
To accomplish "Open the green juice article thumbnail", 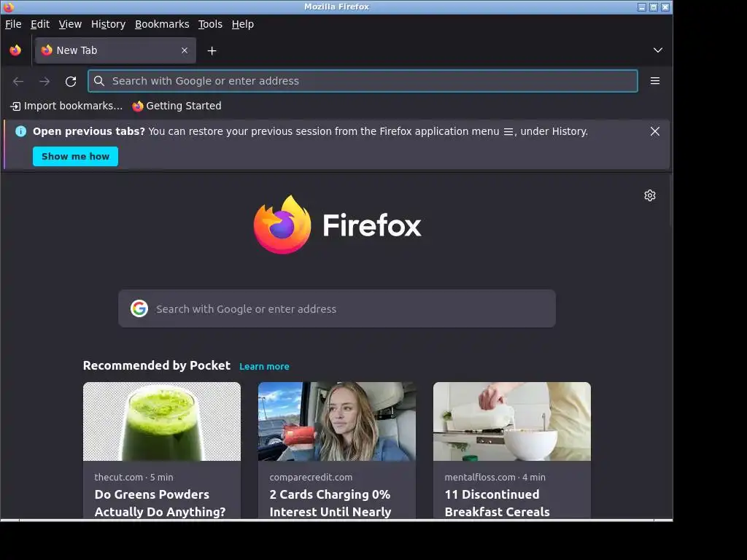I will 162,421.
